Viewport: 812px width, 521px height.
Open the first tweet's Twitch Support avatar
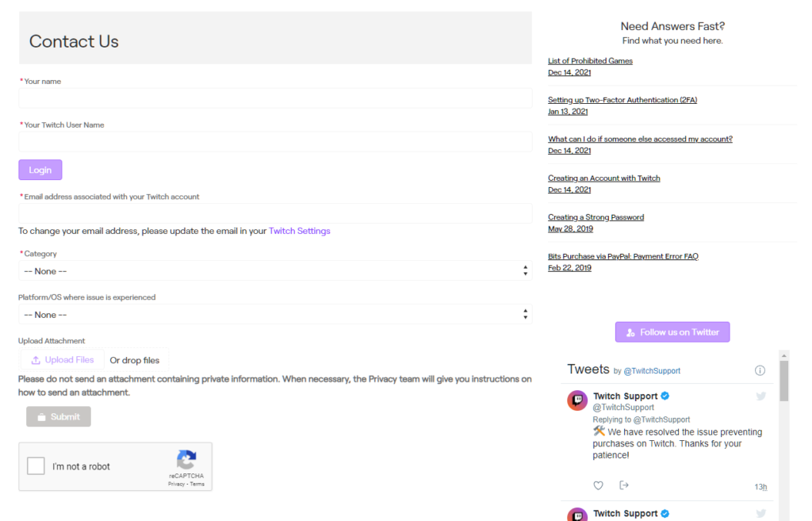pyautogui.click(x=577, y=400)
